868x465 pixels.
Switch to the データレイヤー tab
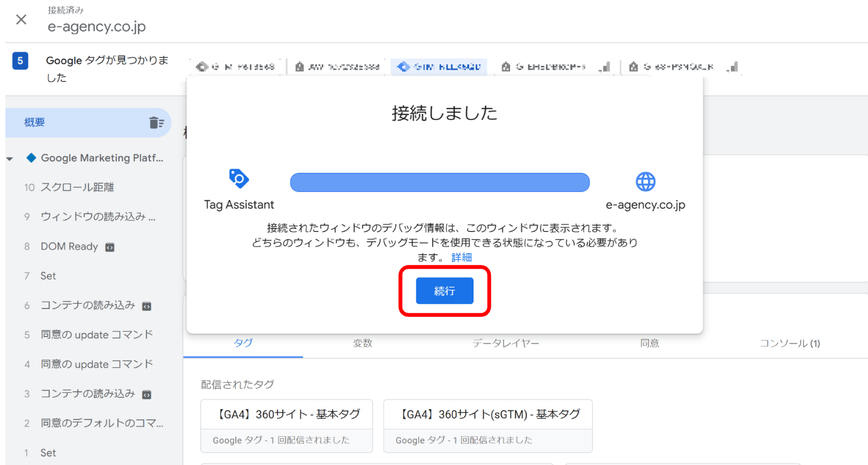coord(506,343)
